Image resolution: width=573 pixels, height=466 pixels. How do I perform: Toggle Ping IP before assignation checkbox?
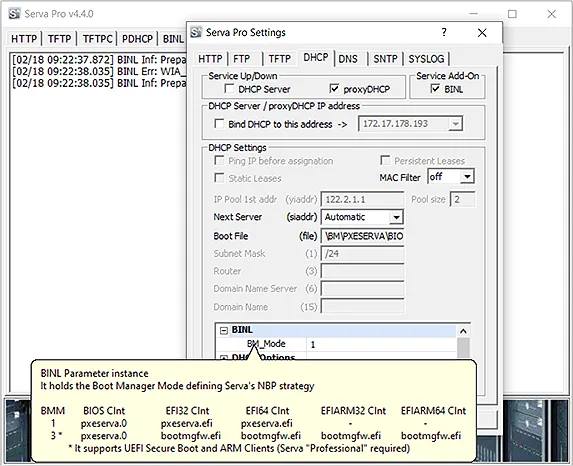click(219, 160)
